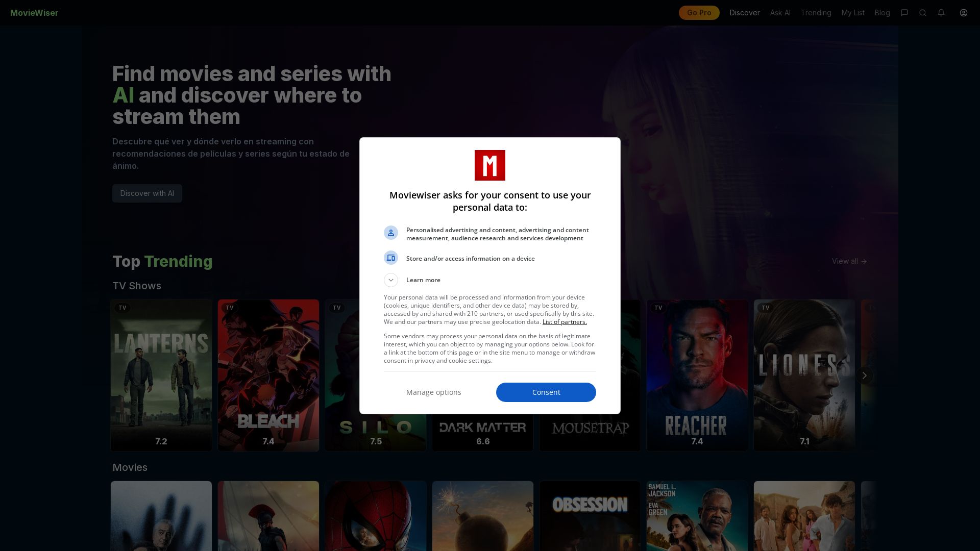Click the 7.2 rating on Lanterns

tap(161, 441)
